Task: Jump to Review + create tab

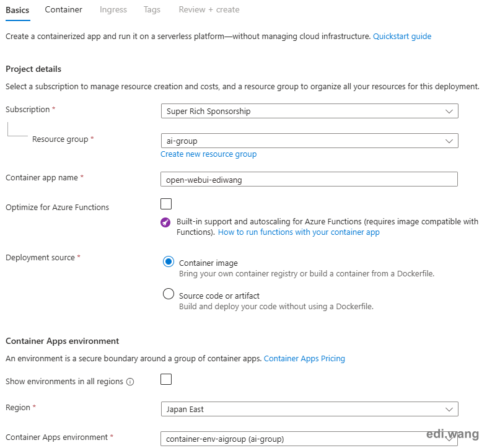Action: coord(209,10)
